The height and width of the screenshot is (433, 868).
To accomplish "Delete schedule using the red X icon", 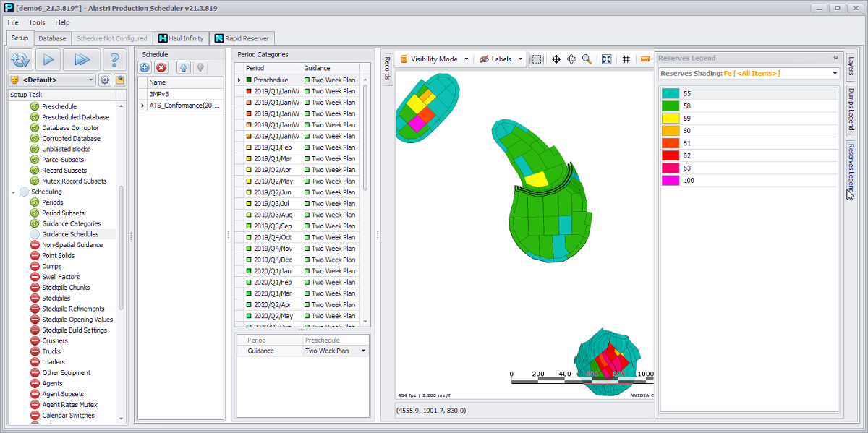I will [x=161, y=67].
